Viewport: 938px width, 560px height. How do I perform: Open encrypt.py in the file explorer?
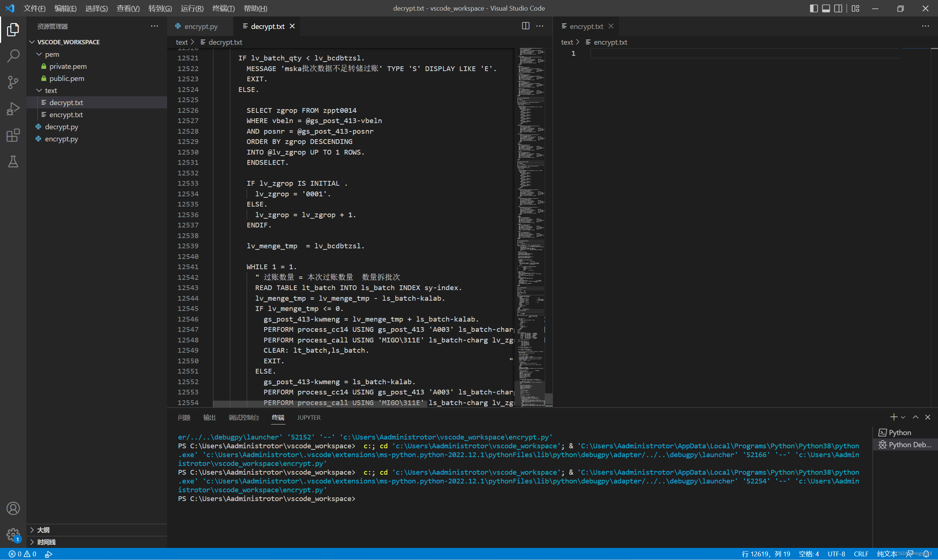point(62,139)
